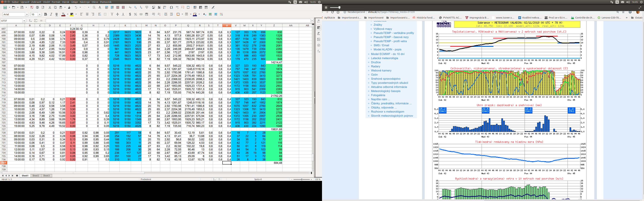Insert special character Omega icon

[x=171, y=8]
